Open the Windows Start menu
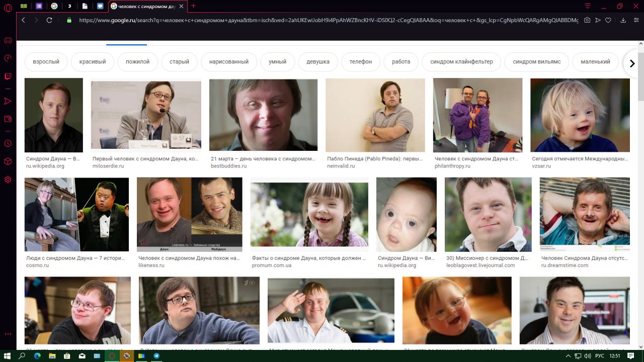644x362 pixels. [8, 355]
